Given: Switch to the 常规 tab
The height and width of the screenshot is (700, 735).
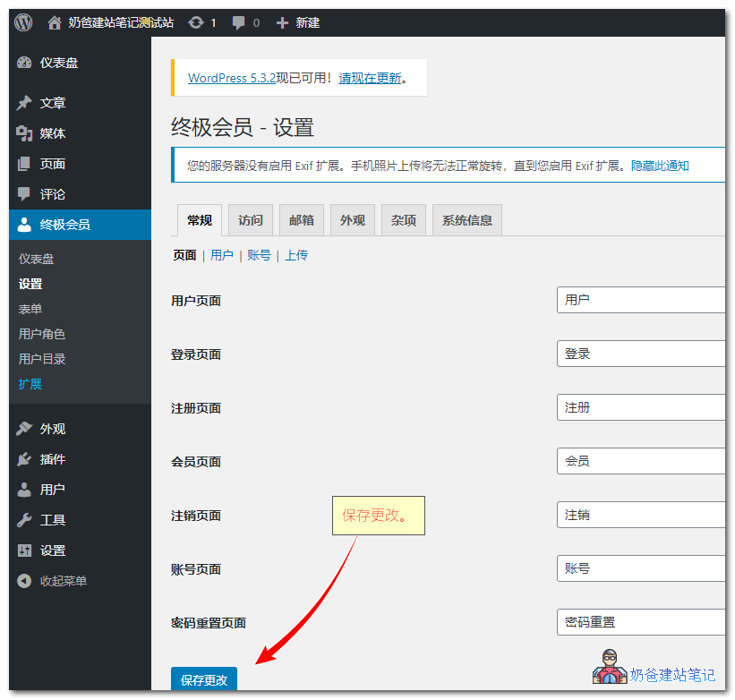Looking at the screenshot, I should 200,220.
